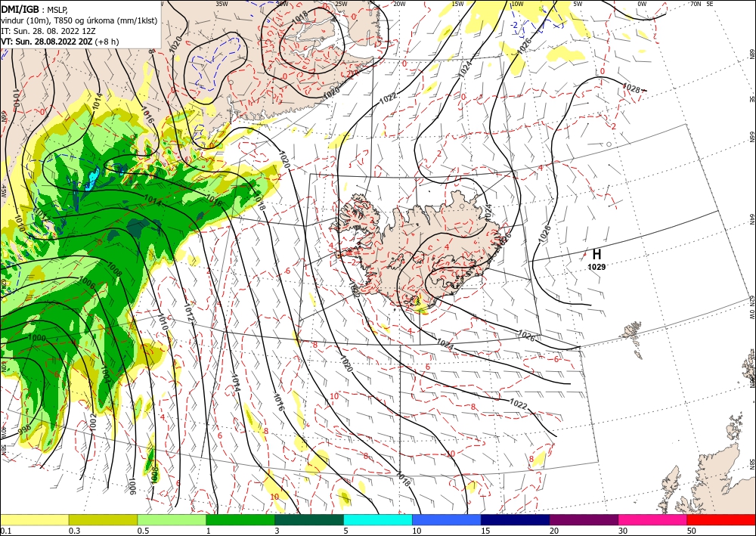The height and width of the screenshot is (536, 756).
Task: Pick the cyan 5–10 legend swatch
Action: [x=378, y=519]
